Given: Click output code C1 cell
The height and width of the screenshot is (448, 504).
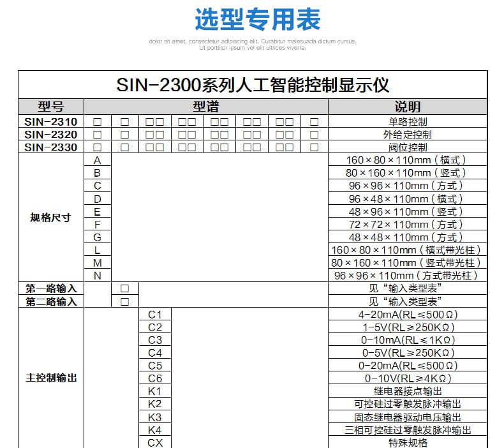Looking at the screenshot, I should click(x=155, y=314).
